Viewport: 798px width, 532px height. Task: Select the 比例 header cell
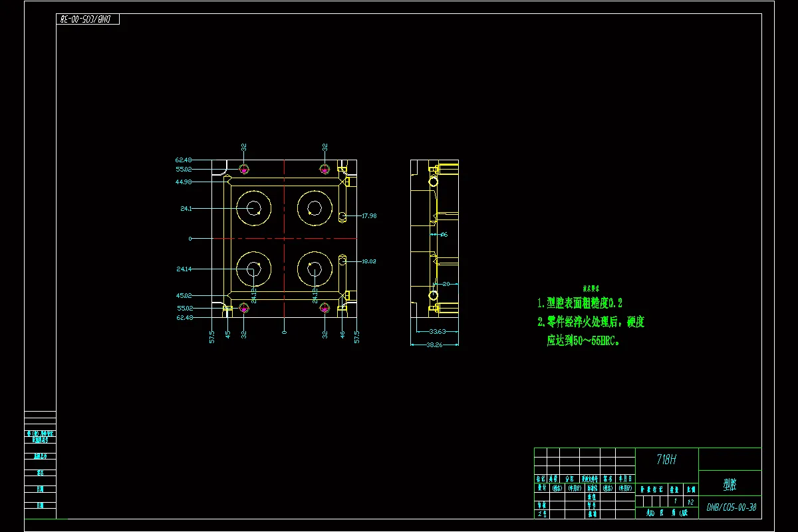pyautogui.click(x=691, y=489)
